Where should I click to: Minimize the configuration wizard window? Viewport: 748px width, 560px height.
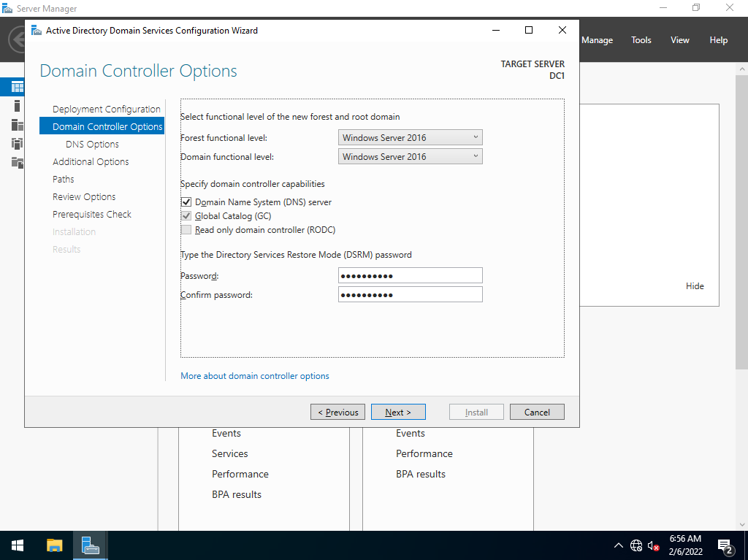coord(496,30)
